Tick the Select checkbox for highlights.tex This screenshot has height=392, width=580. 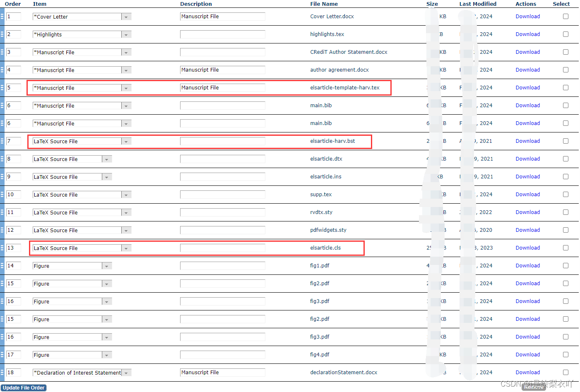tap(566, 34)
